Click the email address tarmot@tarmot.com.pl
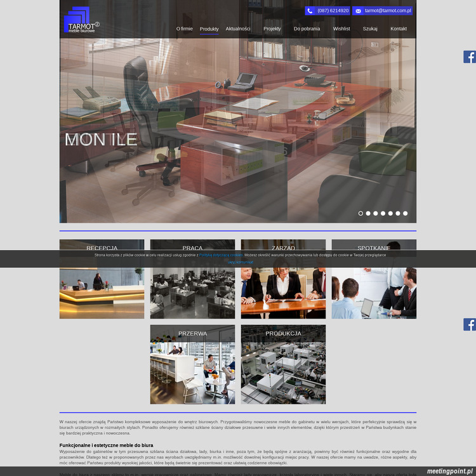476x476 pixels. (x=388, y=11)
